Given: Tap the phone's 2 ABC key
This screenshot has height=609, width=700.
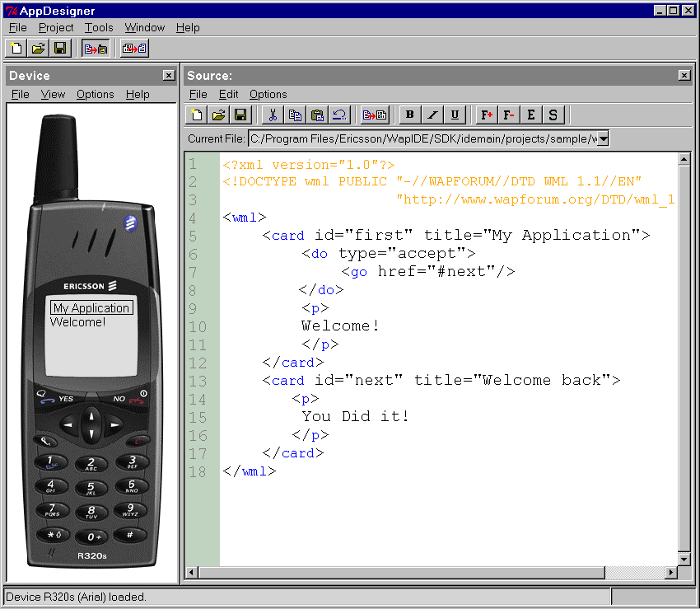Looking at the screenshot, I should tap(91, 464).
